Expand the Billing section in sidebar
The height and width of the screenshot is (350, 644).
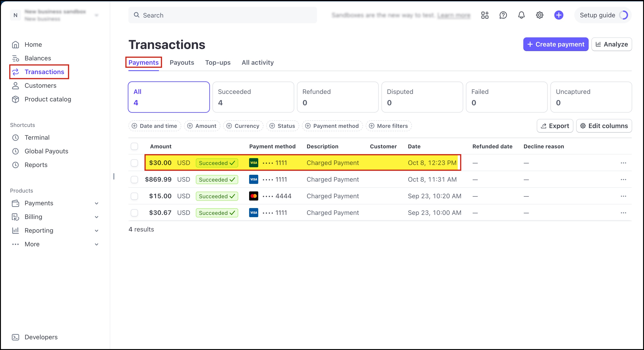[x=97, y=217]
